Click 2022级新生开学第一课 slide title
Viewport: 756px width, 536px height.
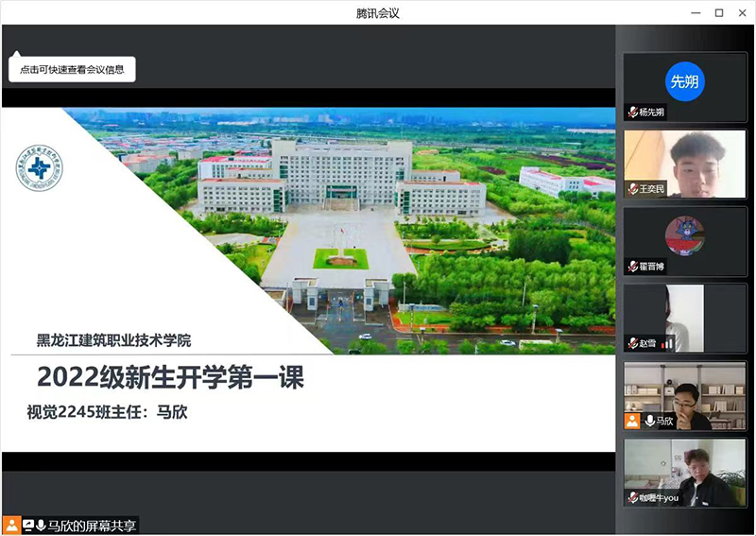coord(171,377)
